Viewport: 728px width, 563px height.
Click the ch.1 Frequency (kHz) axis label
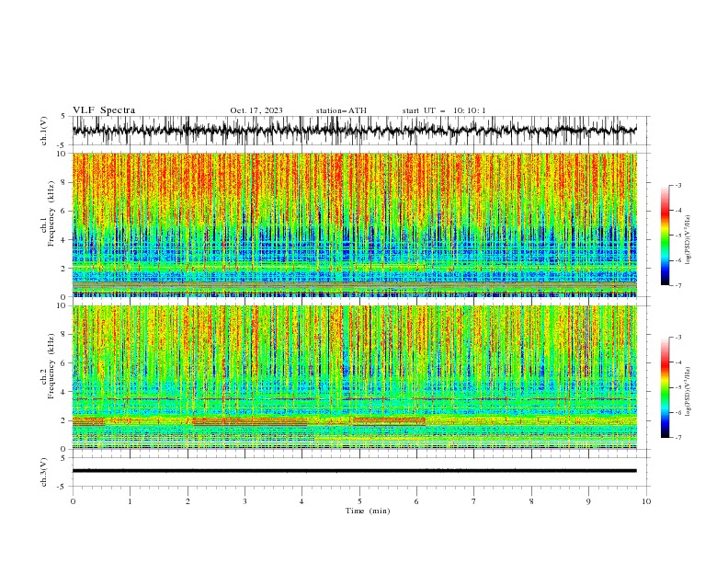48,213
